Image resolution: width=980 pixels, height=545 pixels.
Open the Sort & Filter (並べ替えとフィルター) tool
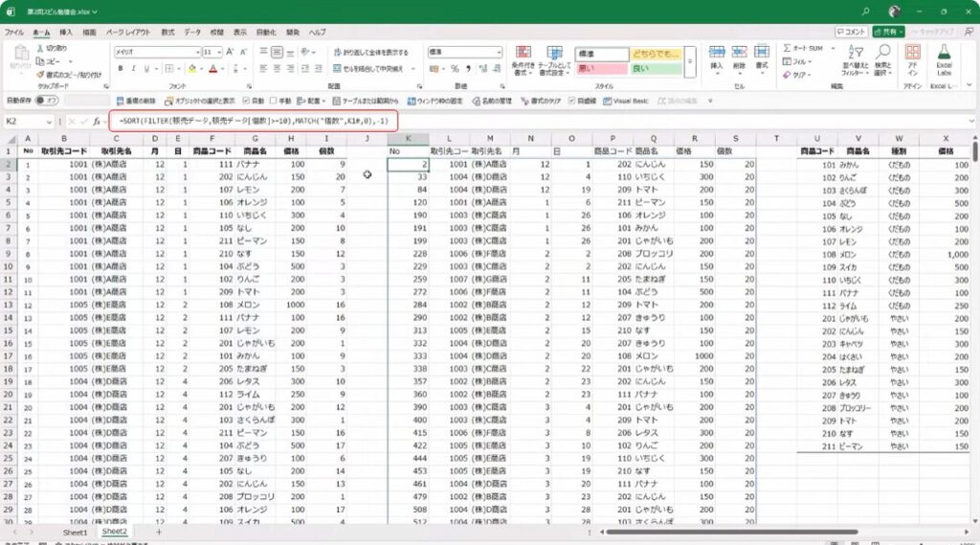coord(855,57)
